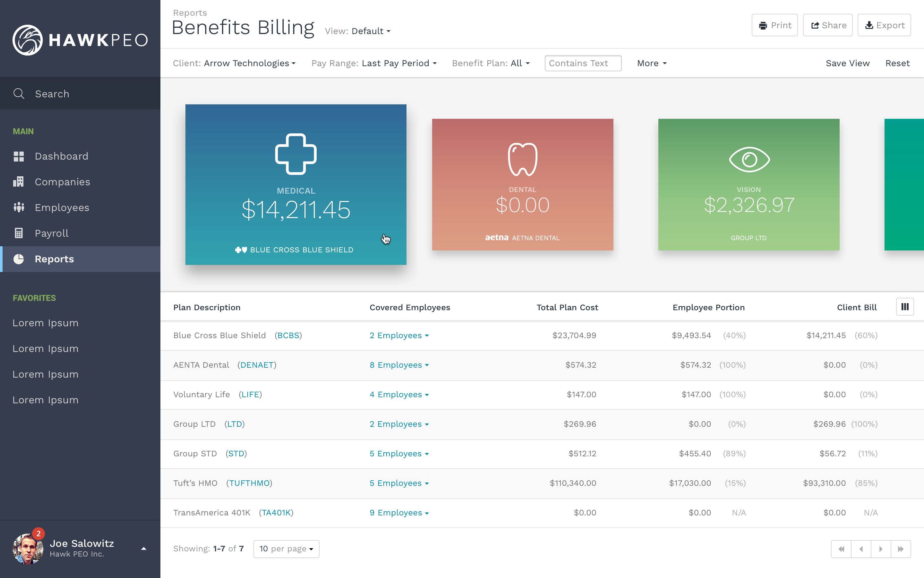Click the HawkPEO hawk logo
The image size is (924, 578).
point(28,40)
